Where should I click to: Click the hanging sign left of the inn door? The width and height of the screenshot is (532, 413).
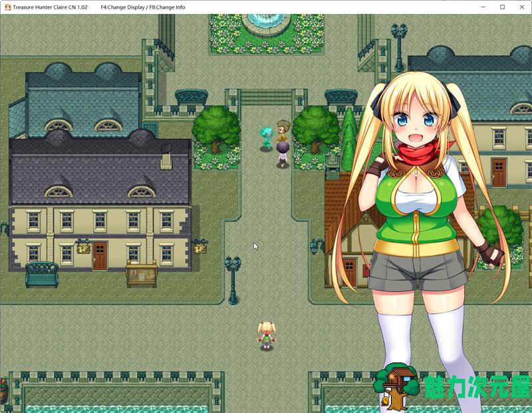click(x=84, y=246)
